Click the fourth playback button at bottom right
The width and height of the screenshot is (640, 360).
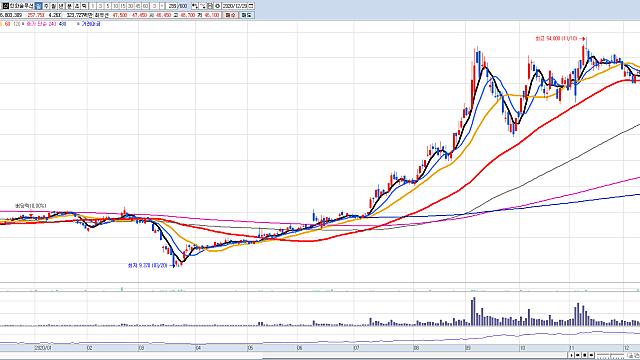(591, 355)
